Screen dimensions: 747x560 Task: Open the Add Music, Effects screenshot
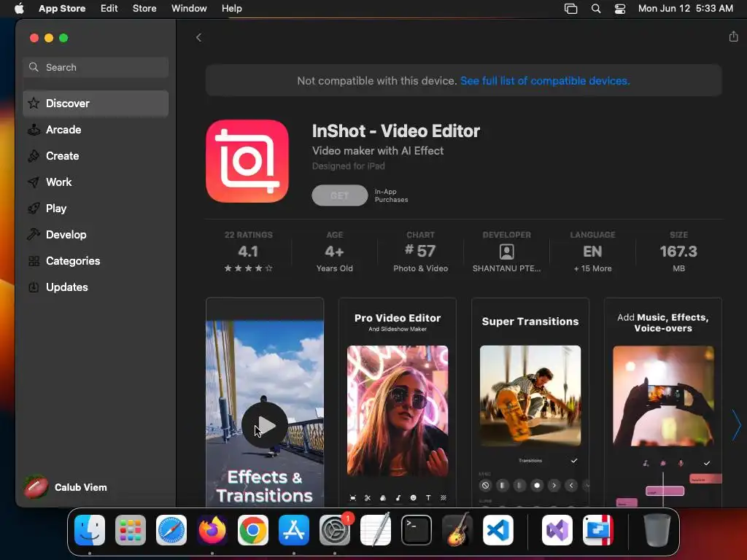point(663,402)
